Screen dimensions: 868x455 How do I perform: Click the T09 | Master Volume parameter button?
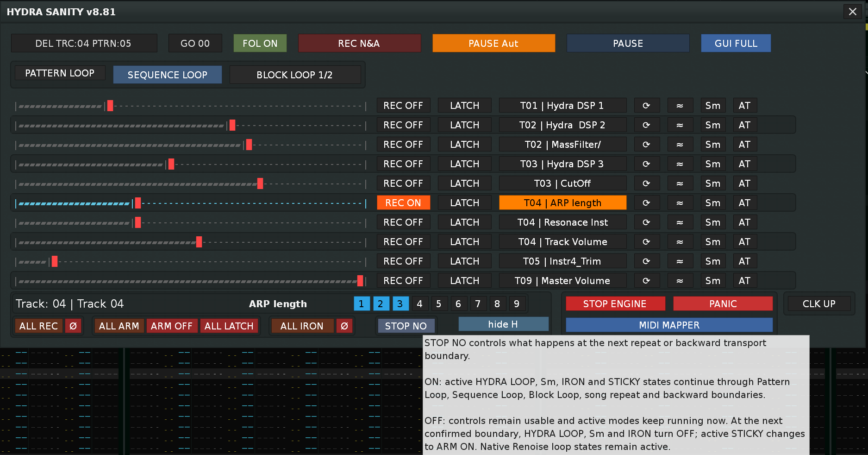click(562, 281)
